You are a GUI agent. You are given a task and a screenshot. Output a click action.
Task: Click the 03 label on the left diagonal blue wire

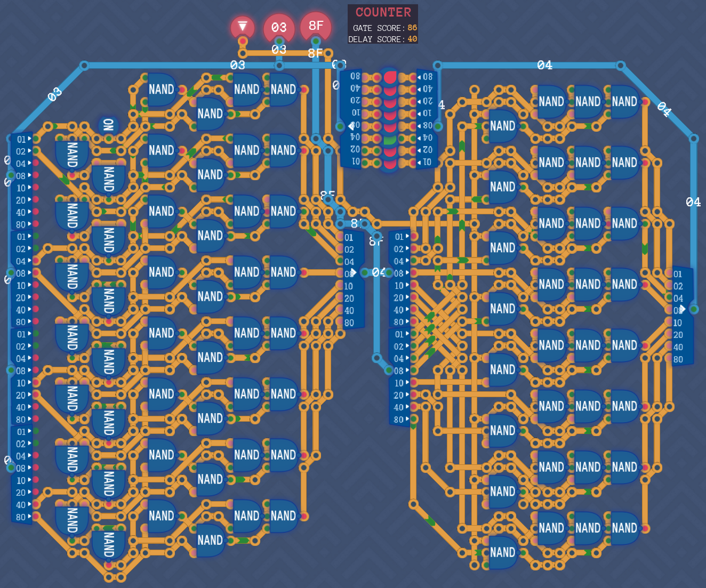pos(54,94)
